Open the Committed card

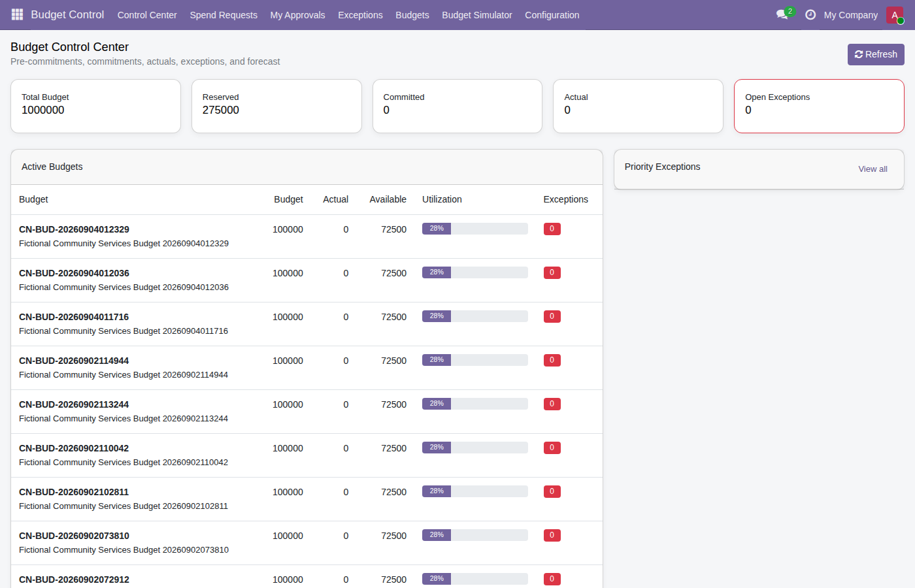457,106
